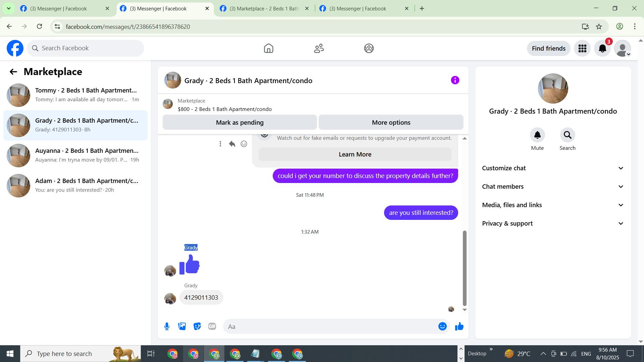Click Chrome profile icon in toolbar
Viewport: 644px width, 362px height.
(620, 26)
